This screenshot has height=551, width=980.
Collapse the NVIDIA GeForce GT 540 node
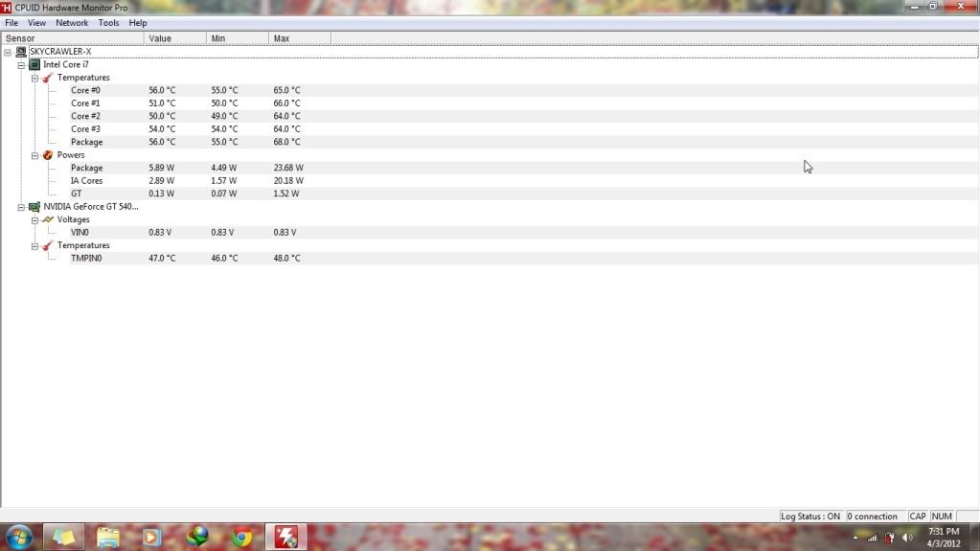click(x=21, y=207)
